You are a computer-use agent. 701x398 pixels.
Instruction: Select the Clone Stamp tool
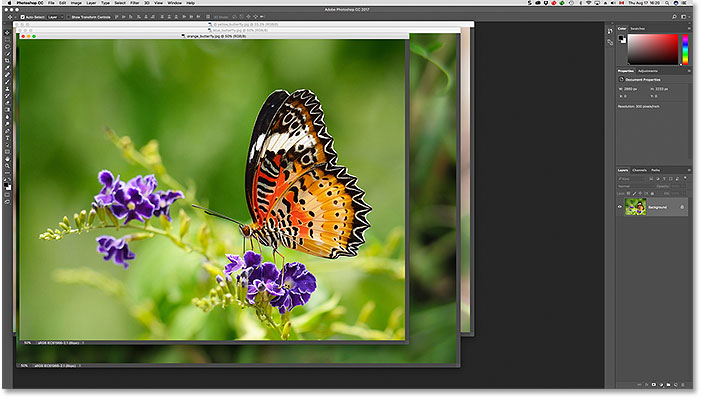tap(7, 88)
